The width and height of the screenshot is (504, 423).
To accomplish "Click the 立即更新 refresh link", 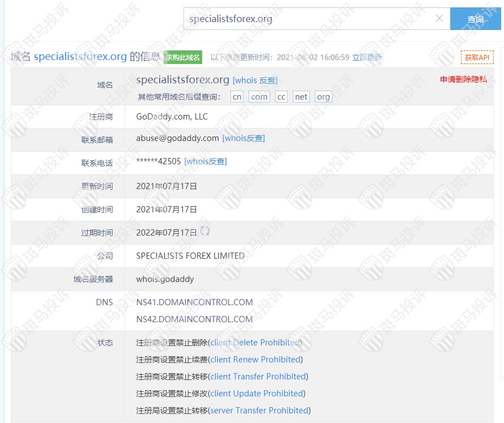I will 367,57.
